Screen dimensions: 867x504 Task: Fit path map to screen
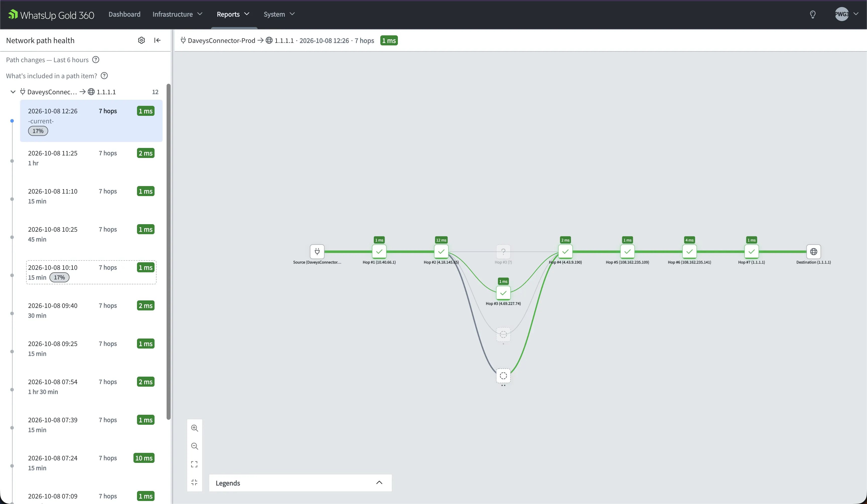coord(194,464)
